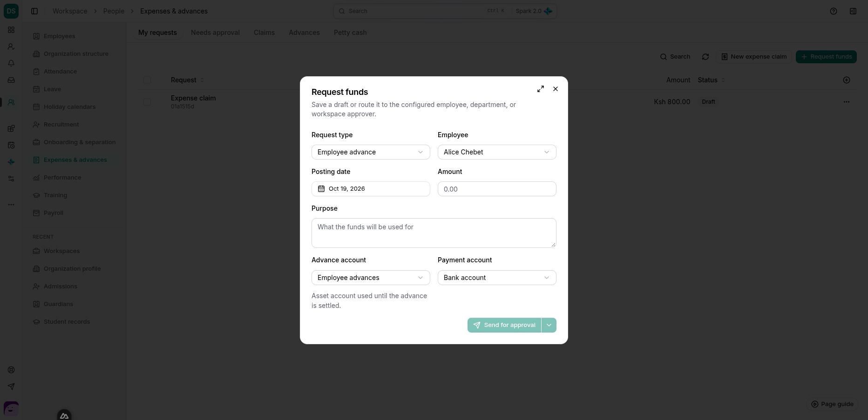This screenshot has width=868, height=420.
Task: Click the notifications bell icon in left rail
Action: coord(11,63)
